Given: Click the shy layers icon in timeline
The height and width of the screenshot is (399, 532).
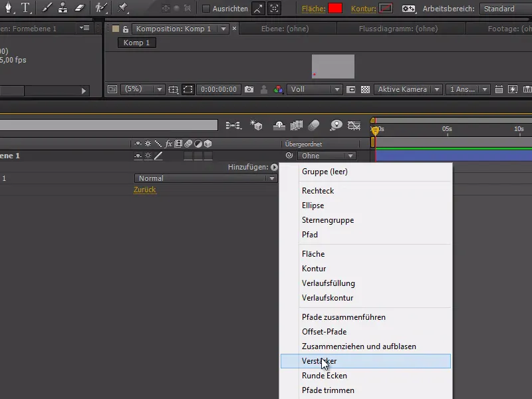Looking at the screenshot, I should point(279,126).
